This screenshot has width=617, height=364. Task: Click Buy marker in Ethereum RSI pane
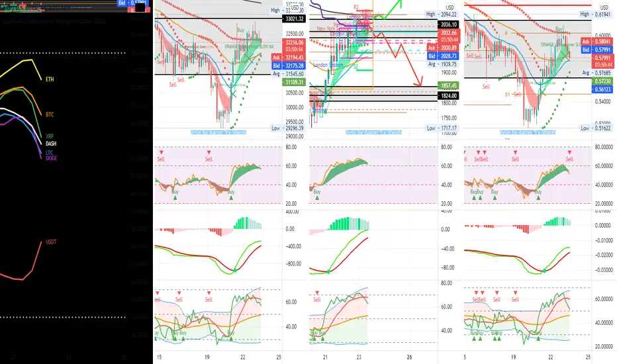(317, 195)
